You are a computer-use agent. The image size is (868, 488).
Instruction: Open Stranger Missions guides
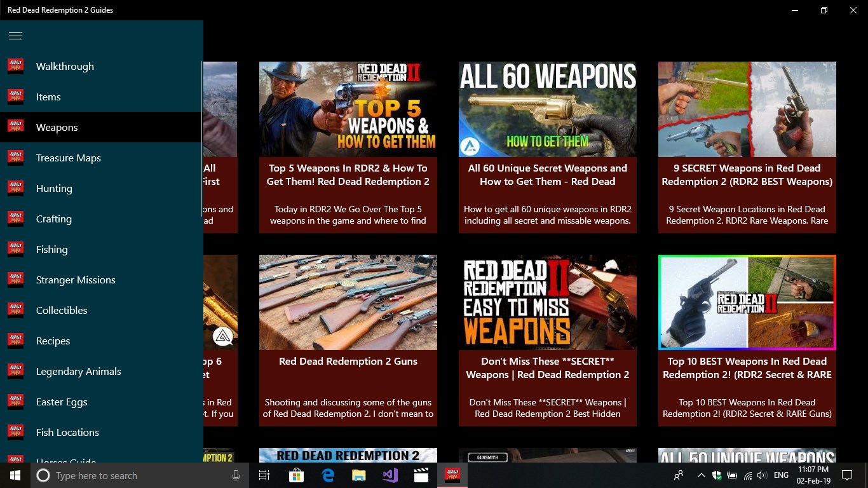[100, 280]
